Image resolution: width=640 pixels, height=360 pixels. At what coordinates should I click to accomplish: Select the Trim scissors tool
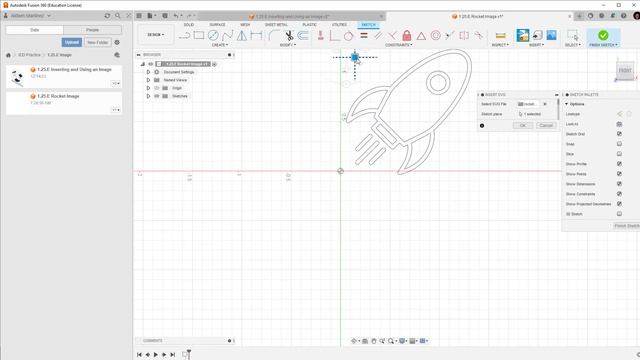click(289, 36)
